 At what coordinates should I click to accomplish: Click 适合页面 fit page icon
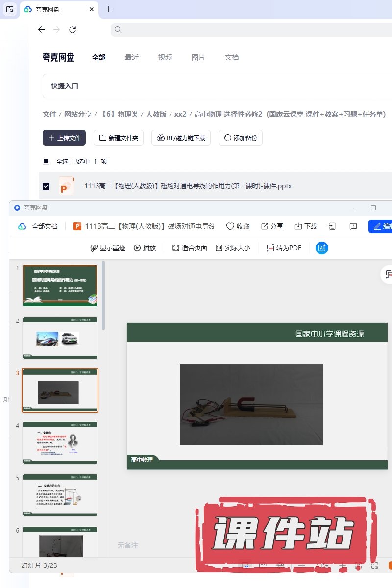[x=176, y=248]
